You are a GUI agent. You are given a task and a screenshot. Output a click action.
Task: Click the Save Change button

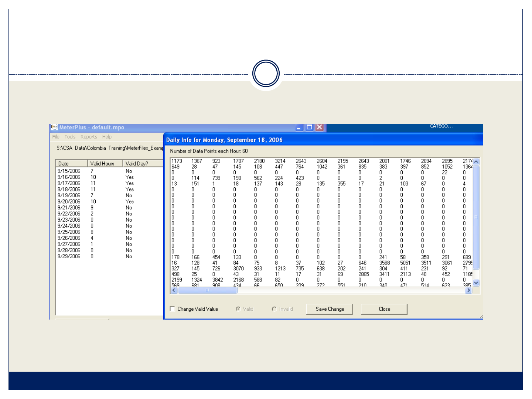click(x=330, y=309)
